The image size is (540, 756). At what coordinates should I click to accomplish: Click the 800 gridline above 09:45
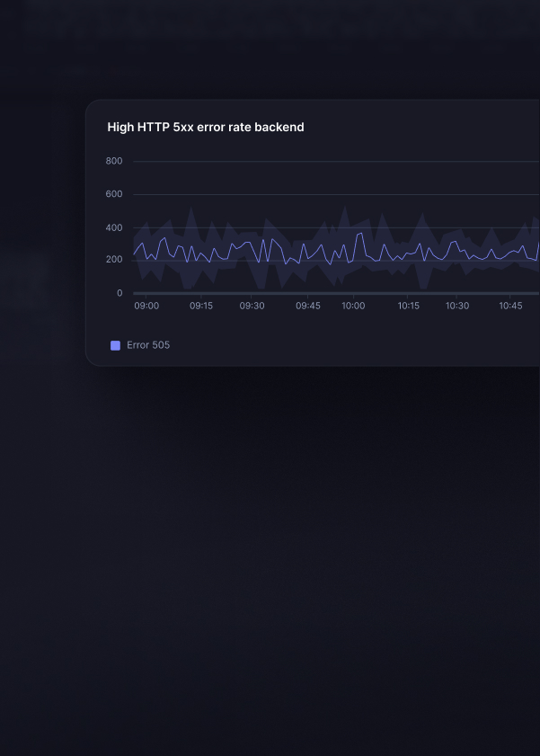(x=308, y=162)
